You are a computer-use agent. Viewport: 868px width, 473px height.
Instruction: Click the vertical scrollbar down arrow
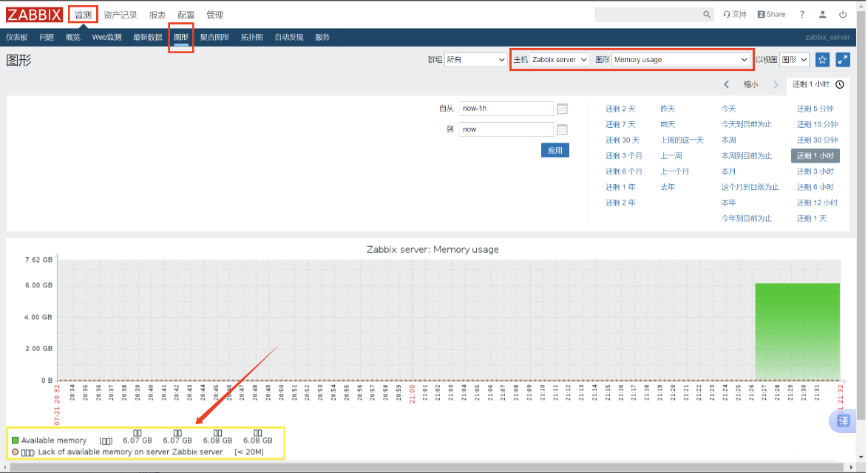(861, 457)
